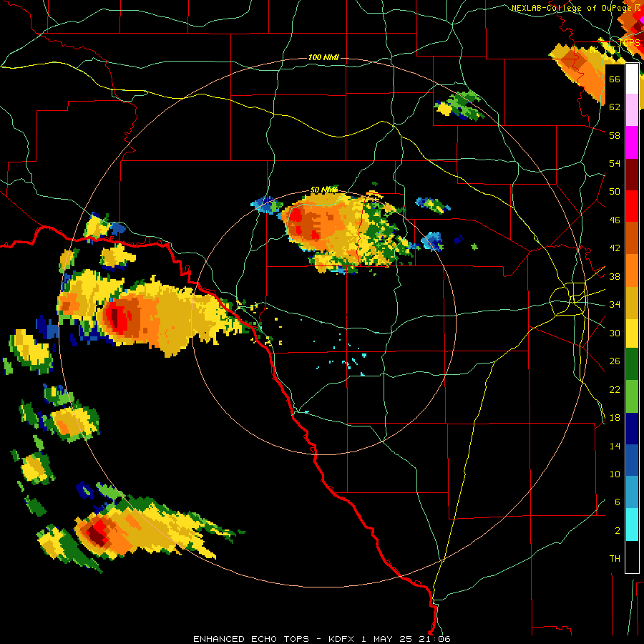The height and width of the screenshot is (644, 644).
Task: Click the legend value 34
Action: click(x=615, y=305)
